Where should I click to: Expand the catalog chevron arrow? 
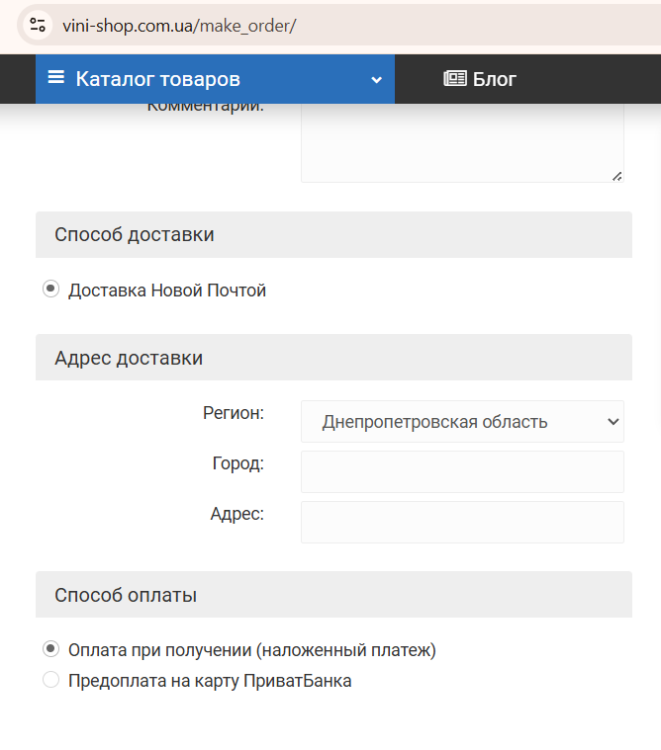(x=377, y=80)
